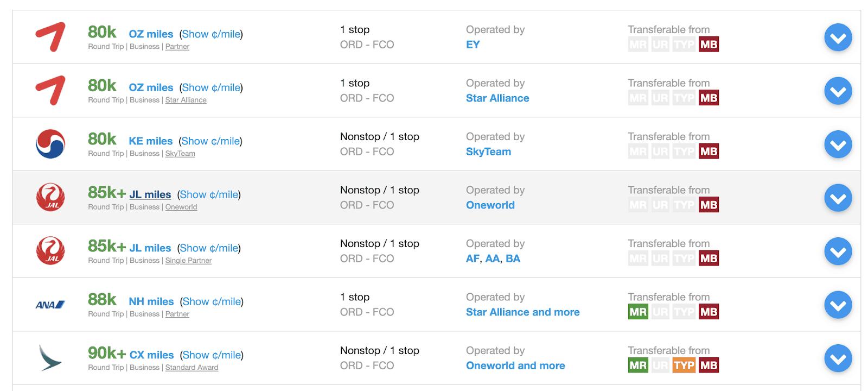Click the JAL logo in the Oneworld row
The width and height of the screenshot is (868, 391).
tap(50, 197)
